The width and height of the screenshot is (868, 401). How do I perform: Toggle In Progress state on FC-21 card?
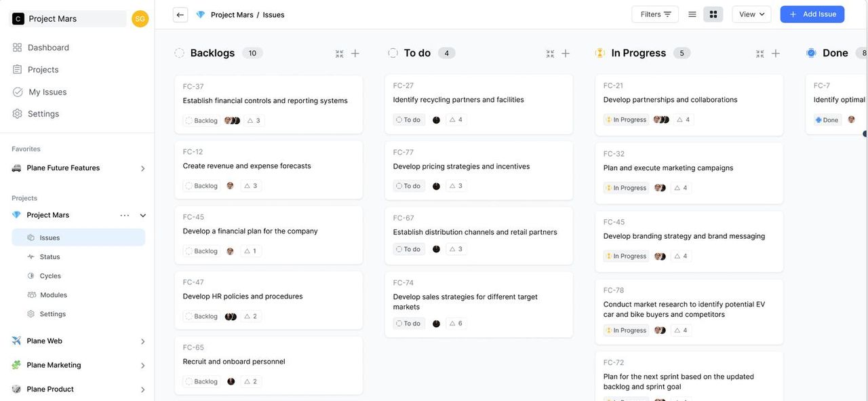pyautogui.click(x=627, y=120)
